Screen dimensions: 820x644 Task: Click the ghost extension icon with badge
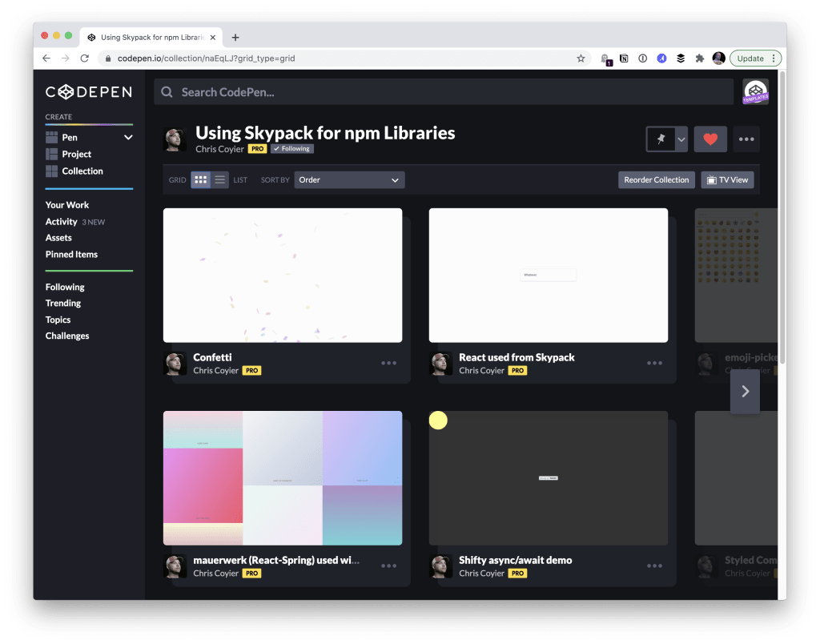[605, 59]
